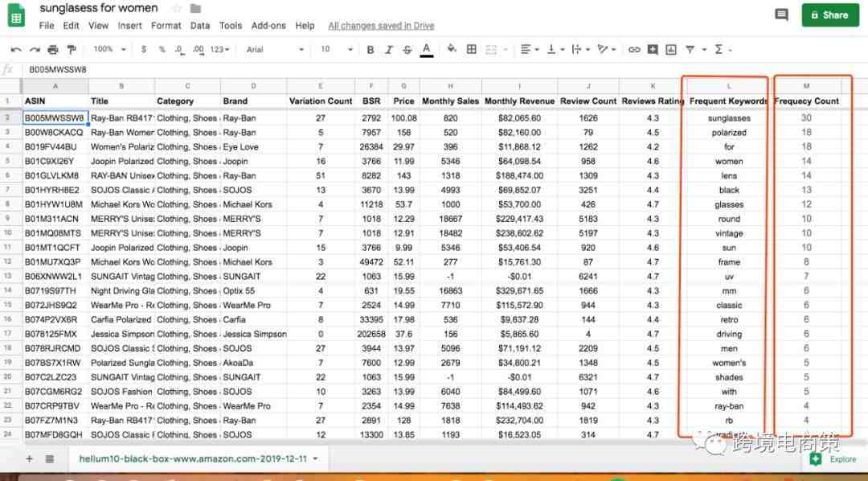This screenshot has width=868, height=481.
Task: Open the zoom 100% dropdown
Action: pos(109,49)
